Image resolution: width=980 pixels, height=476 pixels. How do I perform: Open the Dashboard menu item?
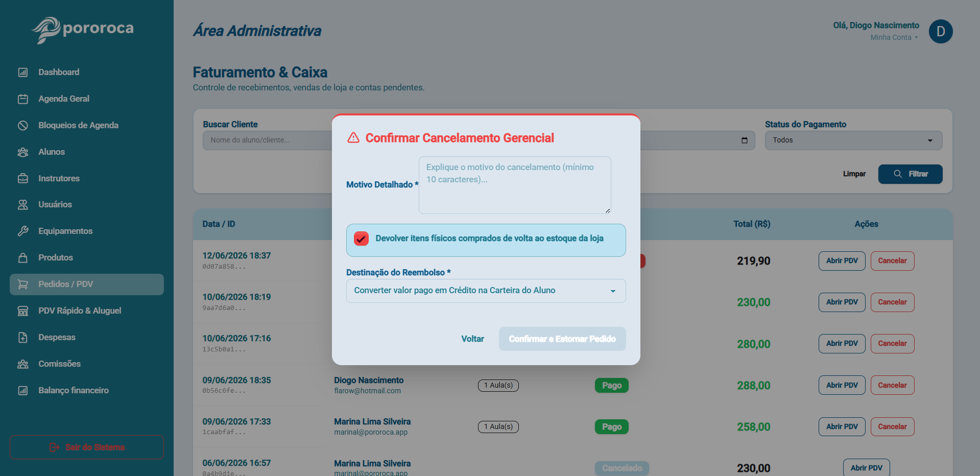(x=87, y=73)
